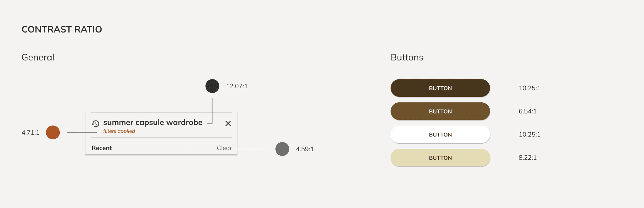The image size is (644, 208).
Task: Click the beige BUTTON
Action: point(440,158)
